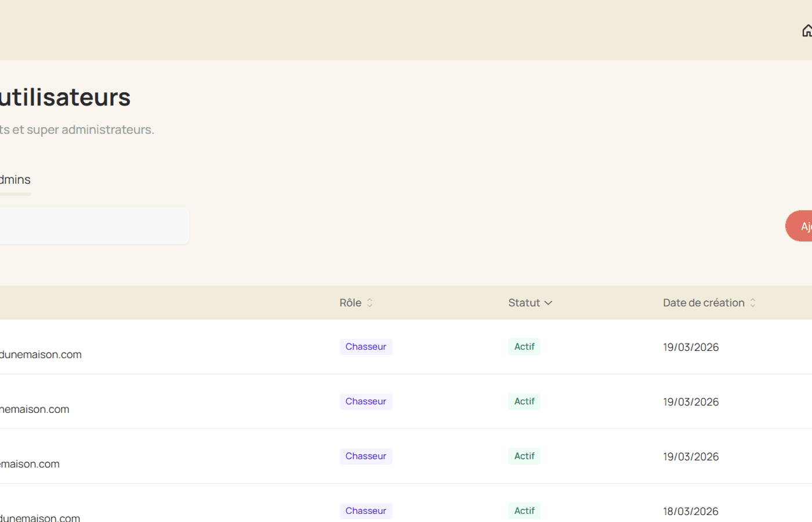Click Actif badge in 18/03/2026 row

(x=524, y=511)
